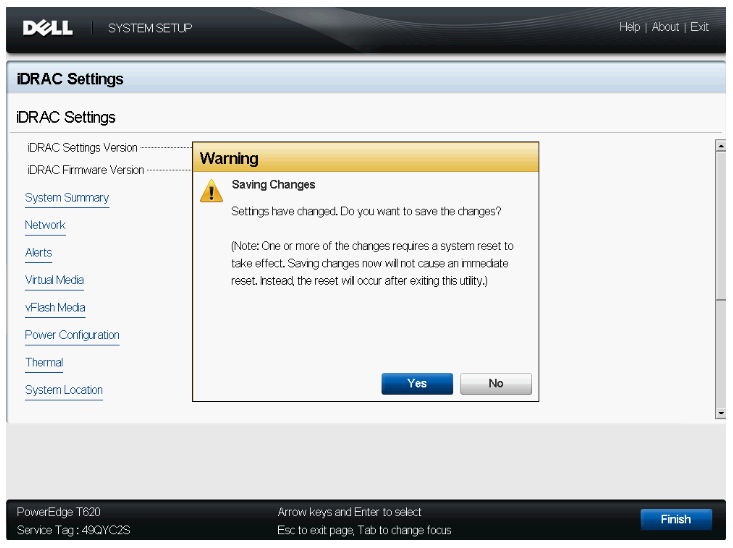
Task: Click the SYSTEM SETUP header text
Action: (150, 28)
